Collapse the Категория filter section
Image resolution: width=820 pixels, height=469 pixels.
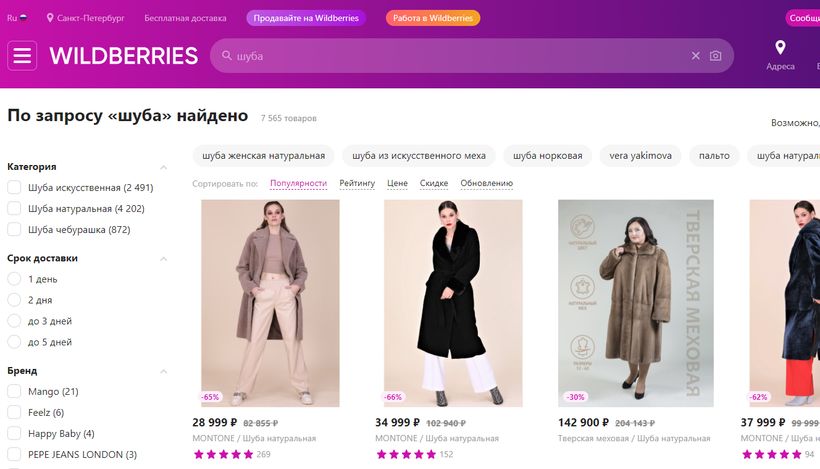click(x=164, y=167)
